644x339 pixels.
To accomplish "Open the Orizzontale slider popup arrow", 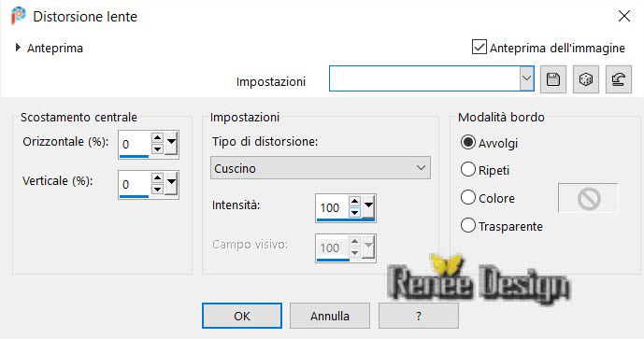I will (171, 143).
